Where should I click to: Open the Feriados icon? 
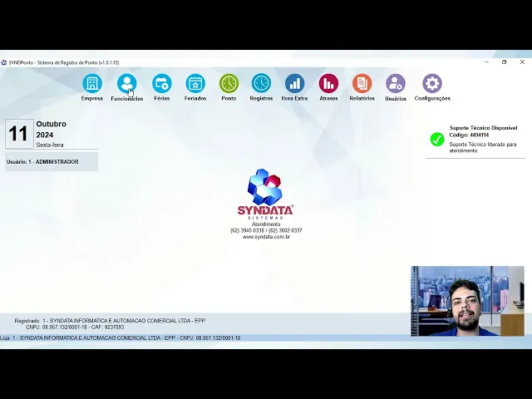[195, 83]
